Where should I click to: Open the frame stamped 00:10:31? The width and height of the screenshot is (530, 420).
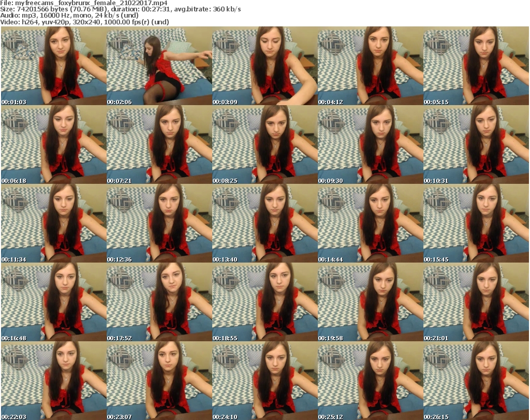(x=476, y=144)
